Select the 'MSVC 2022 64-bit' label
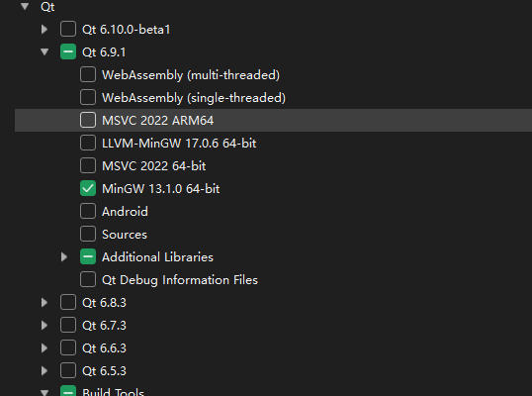Image resolution: width=532 pixels, height=396 pixels. point(153,166)
